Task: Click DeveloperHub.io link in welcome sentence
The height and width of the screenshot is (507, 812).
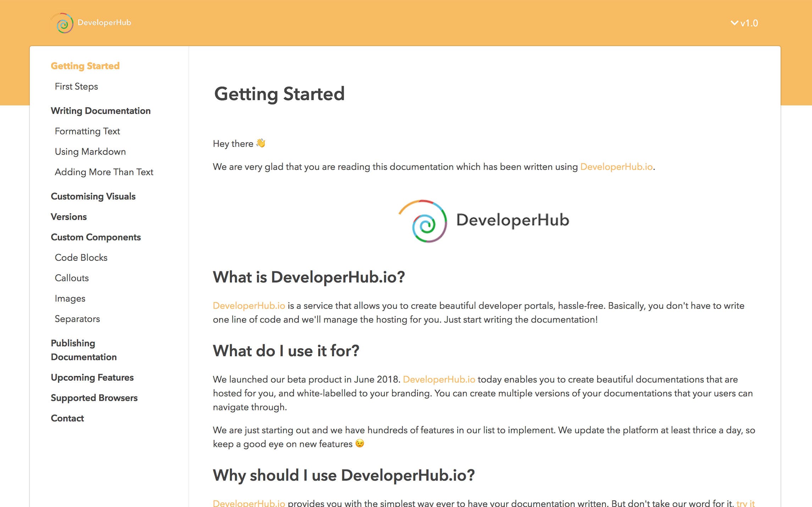Action: 616,167
